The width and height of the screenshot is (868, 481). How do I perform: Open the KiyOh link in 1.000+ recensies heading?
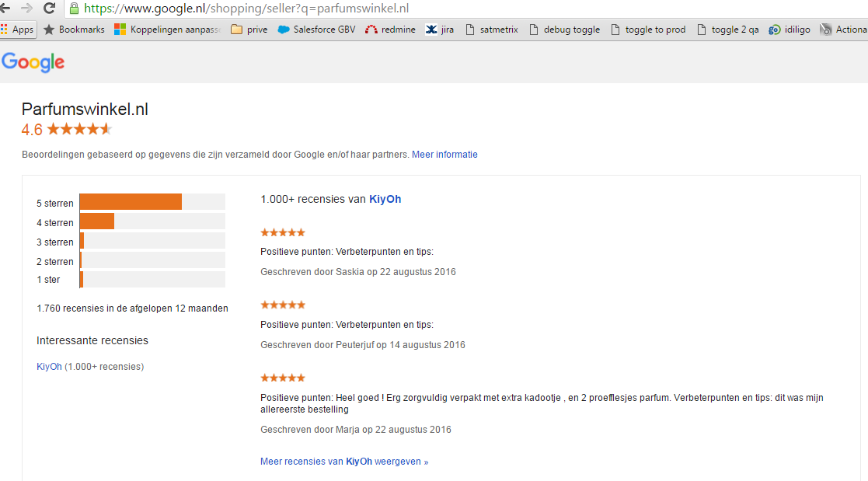click(385, 199)
